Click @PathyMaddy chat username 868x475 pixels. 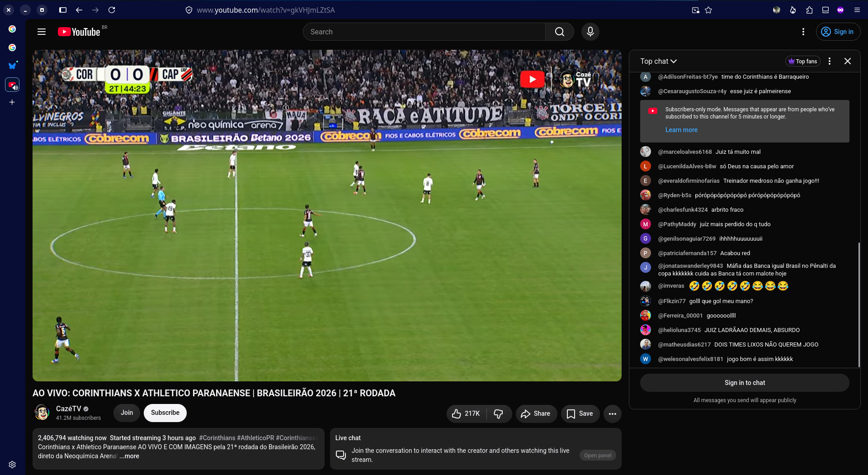click(x=677, y=224)
